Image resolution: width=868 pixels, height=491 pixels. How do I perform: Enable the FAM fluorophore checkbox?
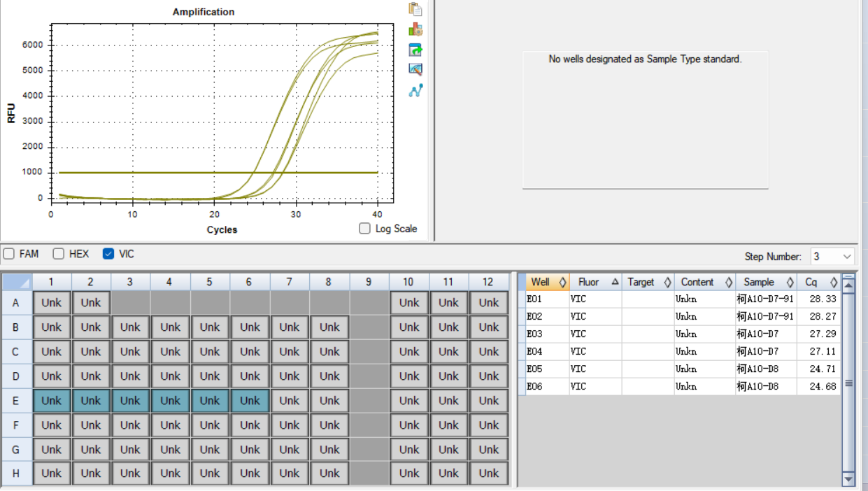coord(8,254)
